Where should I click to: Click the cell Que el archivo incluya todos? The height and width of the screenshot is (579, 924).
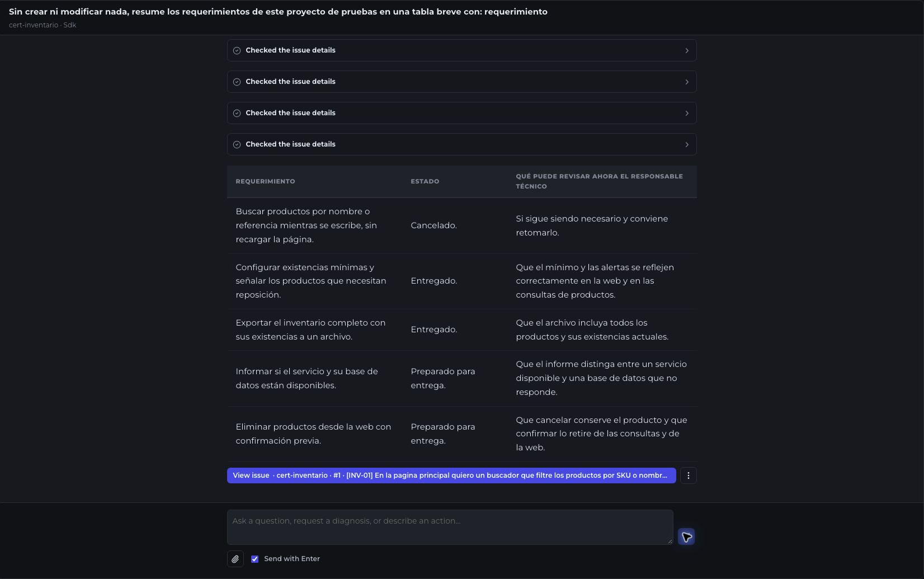click(x=592, y=329)
